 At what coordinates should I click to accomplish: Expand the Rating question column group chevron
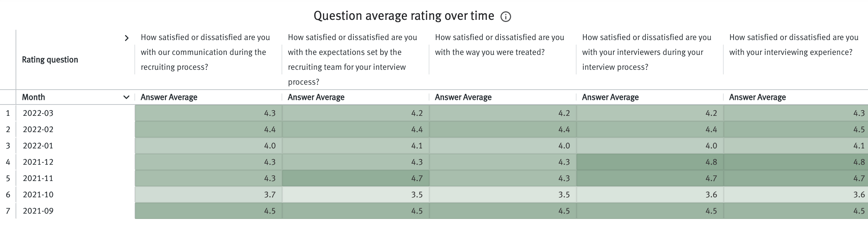point(127,38)
